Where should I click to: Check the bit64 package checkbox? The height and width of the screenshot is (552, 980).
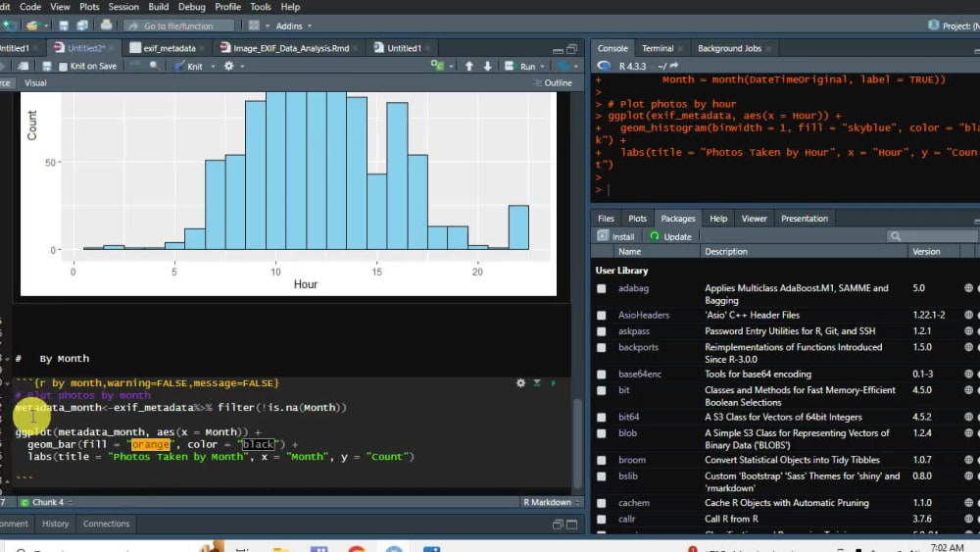[602, 418]
